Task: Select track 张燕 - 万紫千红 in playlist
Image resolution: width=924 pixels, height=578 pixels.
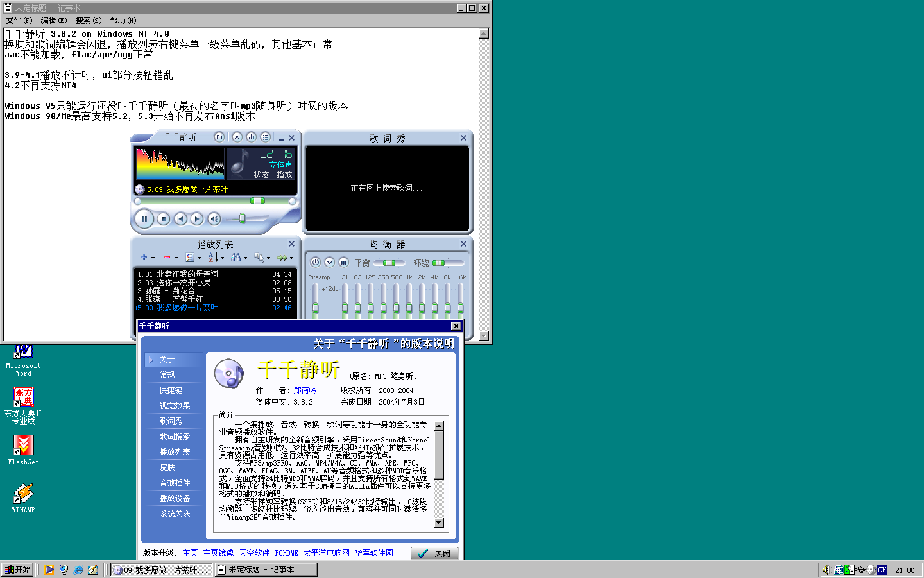Action: pyautogui.click(x=214, y=299)
